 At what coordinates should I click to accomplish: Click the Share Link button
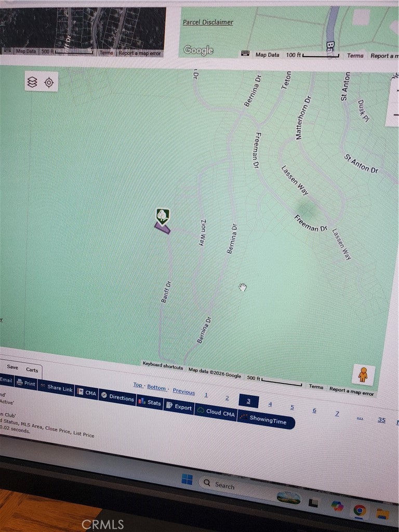(56, 388)
